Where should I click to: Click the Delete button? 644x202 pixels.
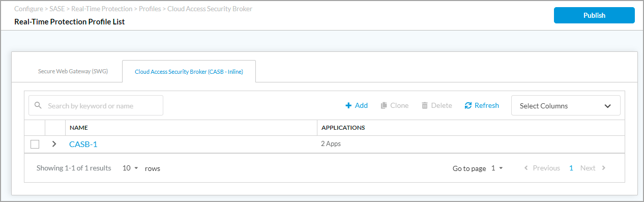(x=437, y=105)
